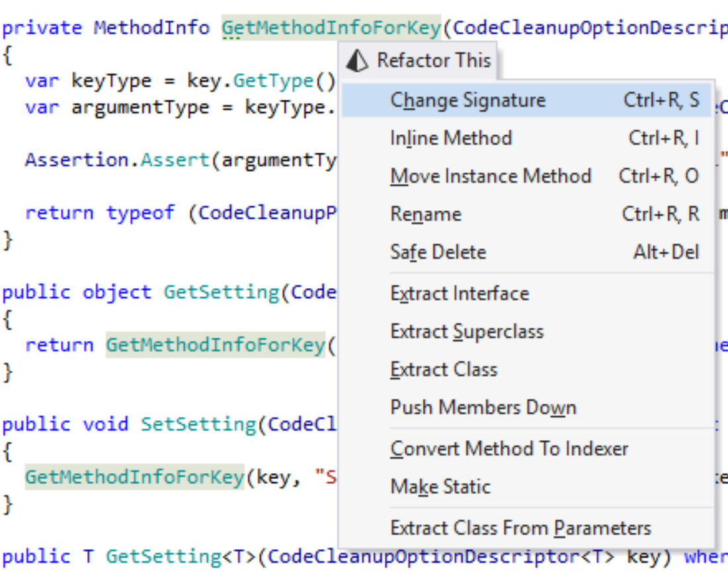
Task: Choose Convert Method To Indexer
Action: (509, 449)
